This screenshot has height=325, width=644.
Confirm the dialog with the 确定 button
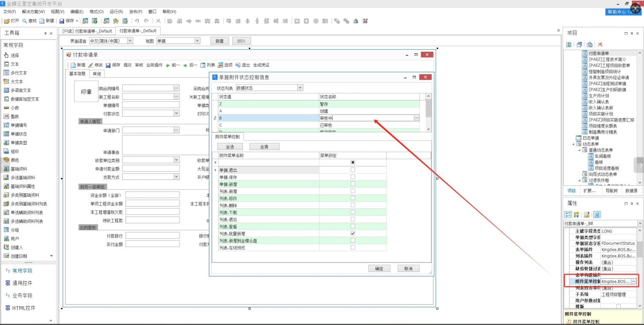pyautogui.click(x=379, y=269)
